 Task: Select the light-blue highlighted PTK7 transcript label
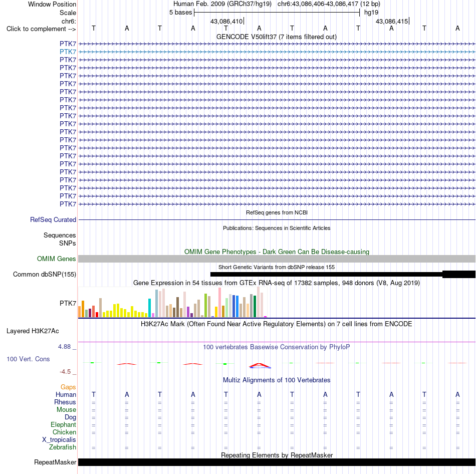pos(68,52)
